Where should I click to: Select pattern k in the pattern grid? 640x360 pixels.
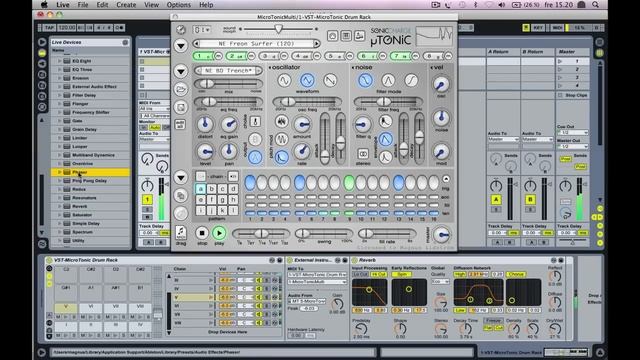tap(222, 211)
